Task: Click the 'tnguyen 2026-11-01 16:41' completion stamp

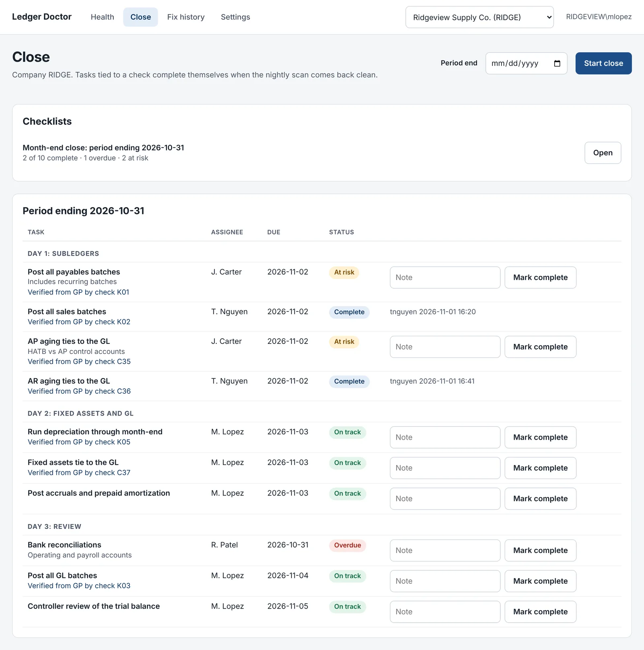Action: (432, 381)
